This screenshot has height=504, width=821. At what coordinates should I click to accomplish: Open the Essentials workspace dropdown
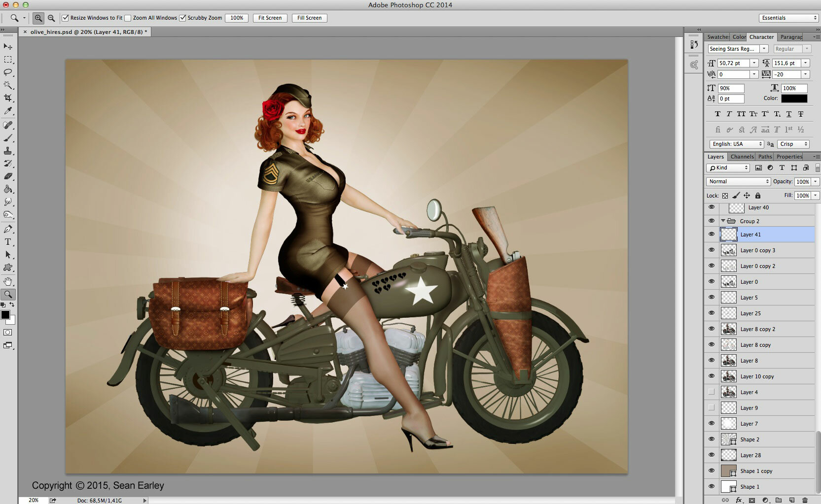click(x=788, y=18)
